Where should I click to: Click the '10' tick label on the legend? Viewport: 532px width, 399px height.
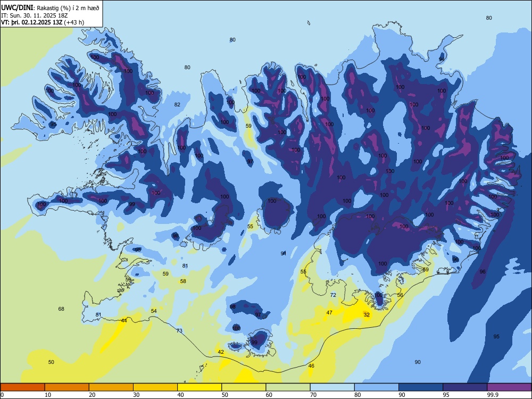tap(48, 395)
